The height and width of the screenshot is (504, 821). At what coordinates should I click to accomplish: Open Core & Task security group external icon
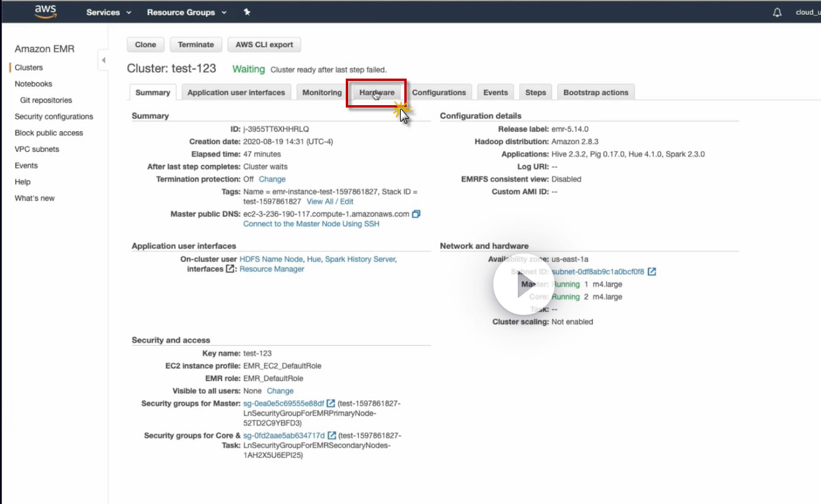pos(332,435)
